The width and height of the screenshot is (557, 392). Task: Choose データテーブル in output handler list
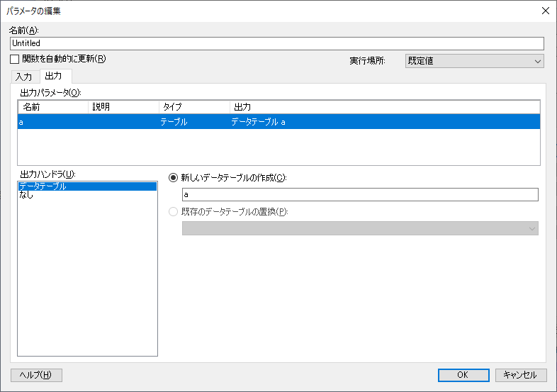(87, 186)
